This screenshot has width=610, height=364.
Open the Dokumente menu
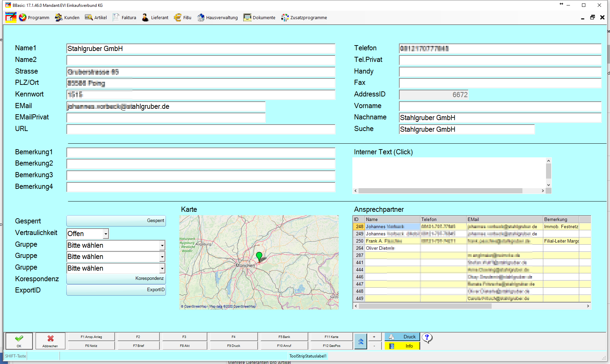click(259, 17)
